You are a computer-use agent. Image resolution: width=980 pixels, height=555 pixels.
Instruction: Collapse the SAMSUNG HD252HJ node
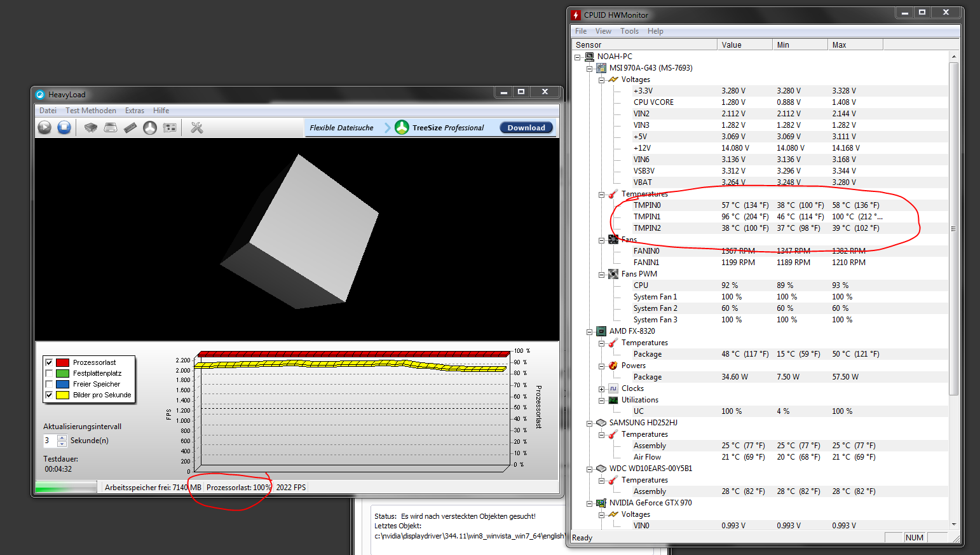590,423
